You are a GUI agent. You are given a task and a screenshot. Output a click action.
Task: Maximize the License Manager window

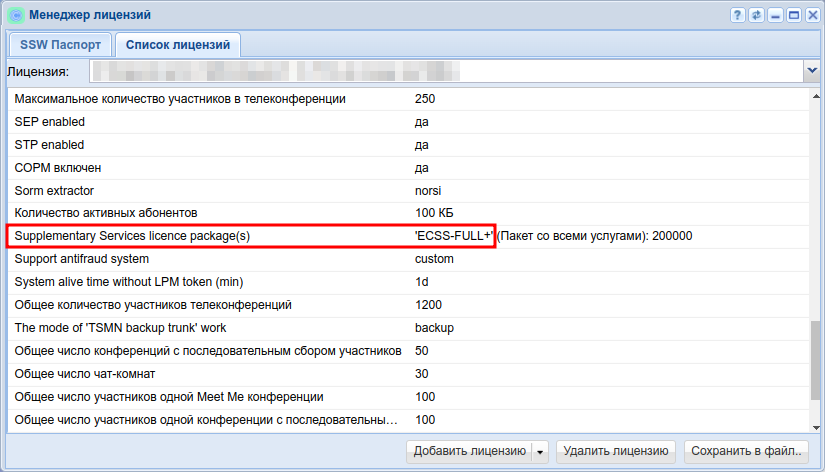coord(792,15)
